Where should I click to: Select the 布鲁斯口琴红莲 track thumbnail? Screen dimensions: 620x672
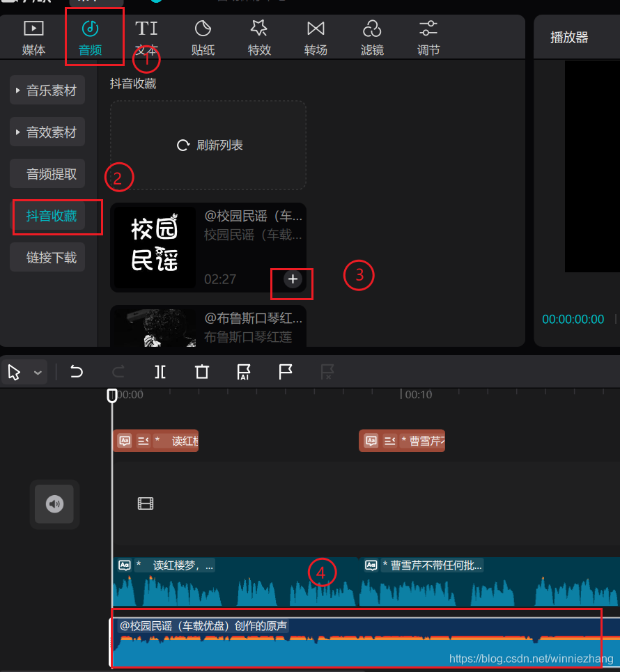155,327
